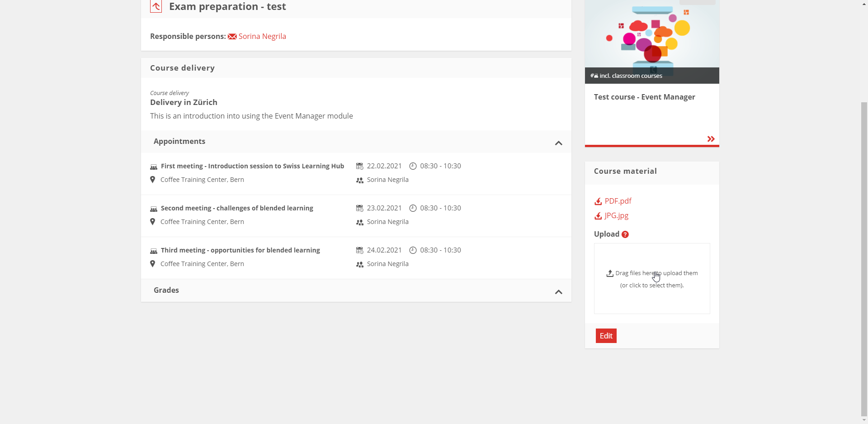Click the clock icon on the Second meeting row
This screenshot has height=424, width=868.
pyautogui.click(x=413, y=208)
